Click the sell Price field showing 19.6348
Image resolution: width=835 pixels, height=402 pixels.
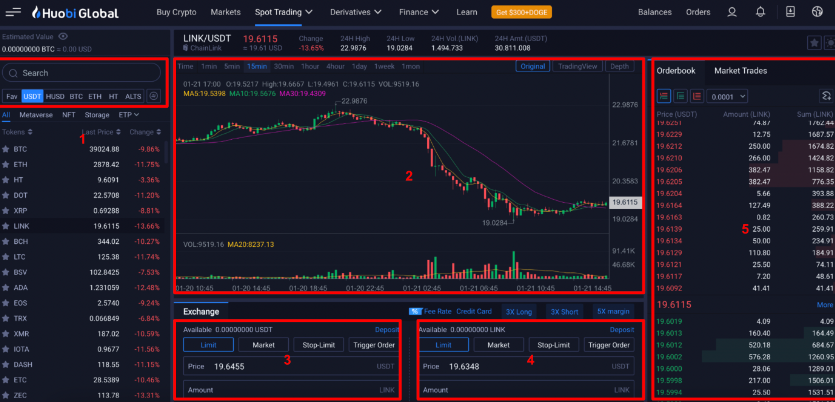tap(526, 366)
